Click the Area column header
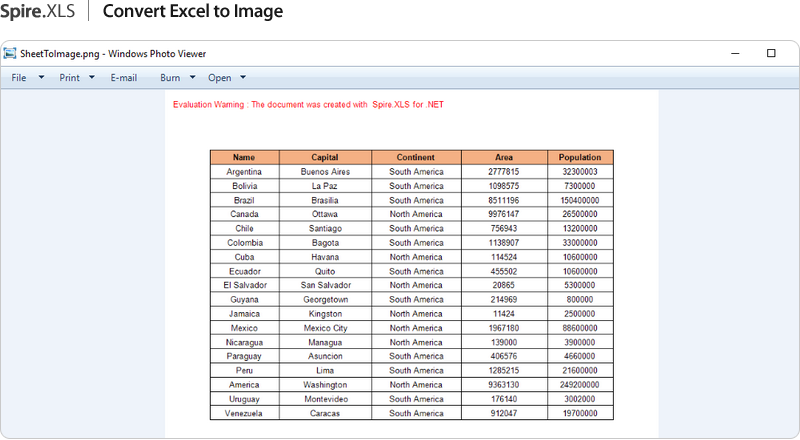The height and width of the screenshot is (440, 800). point(504,157)
